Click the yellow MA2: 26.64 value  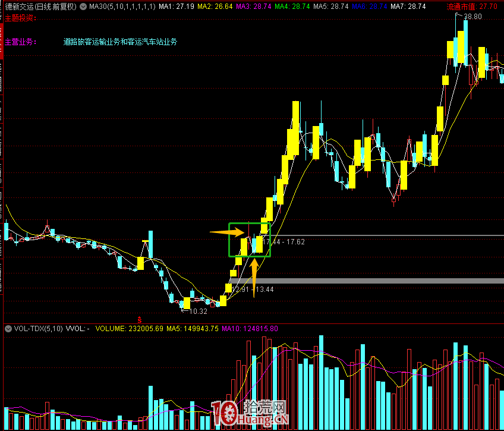(x=215, y=7)
